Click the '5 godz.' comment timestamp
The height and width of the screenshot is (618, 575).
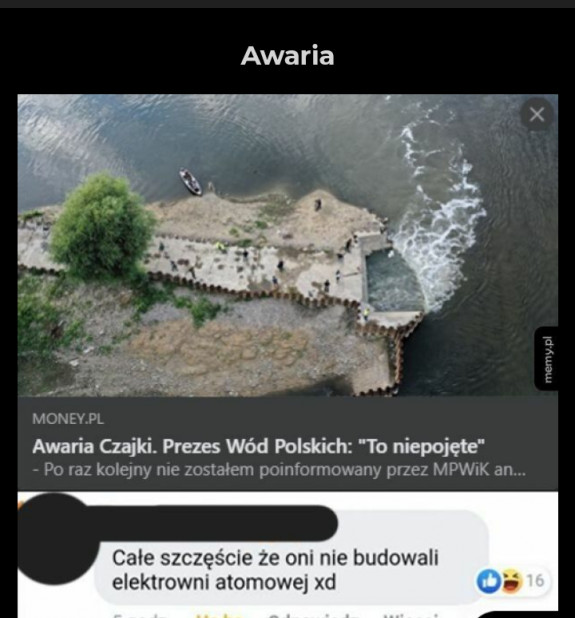[138, 615]
